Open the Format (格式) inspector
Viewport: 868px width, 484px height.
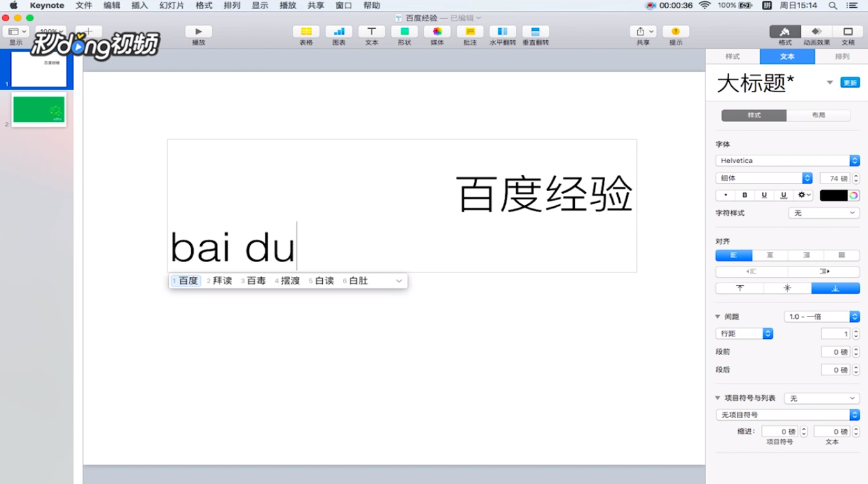click(785, 31)
